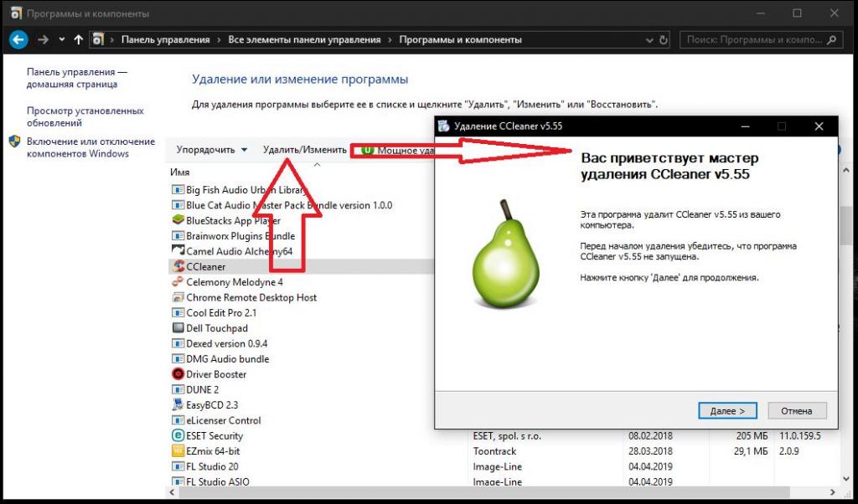Sort the list by the Имя column header

click(x=180, y=172)
